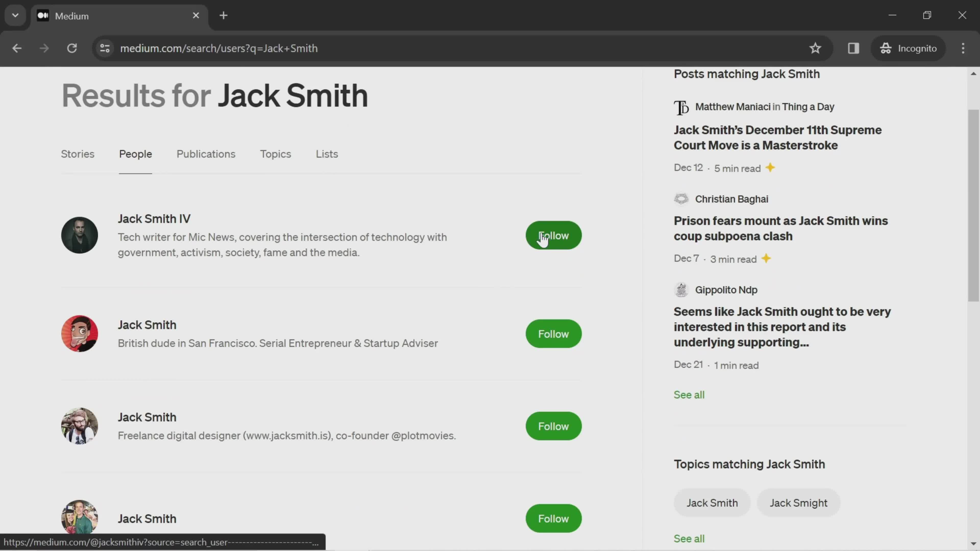This screenshot has height=551, width=980.
Task: Switch to the Publications tab
Action: (206, 154)
